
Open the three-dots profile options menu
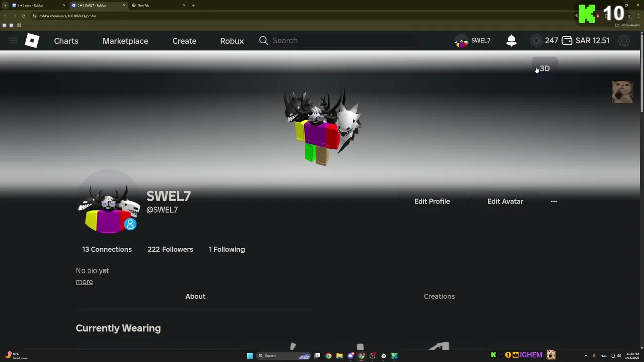[554, 201]
